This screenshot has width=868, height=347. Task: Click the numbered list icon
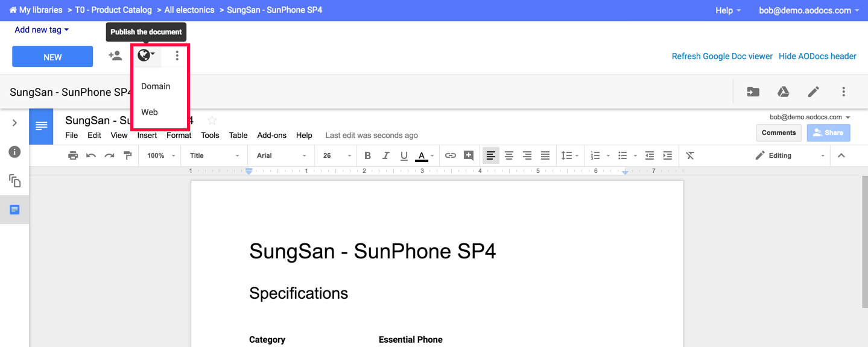[x=595, y=155]
